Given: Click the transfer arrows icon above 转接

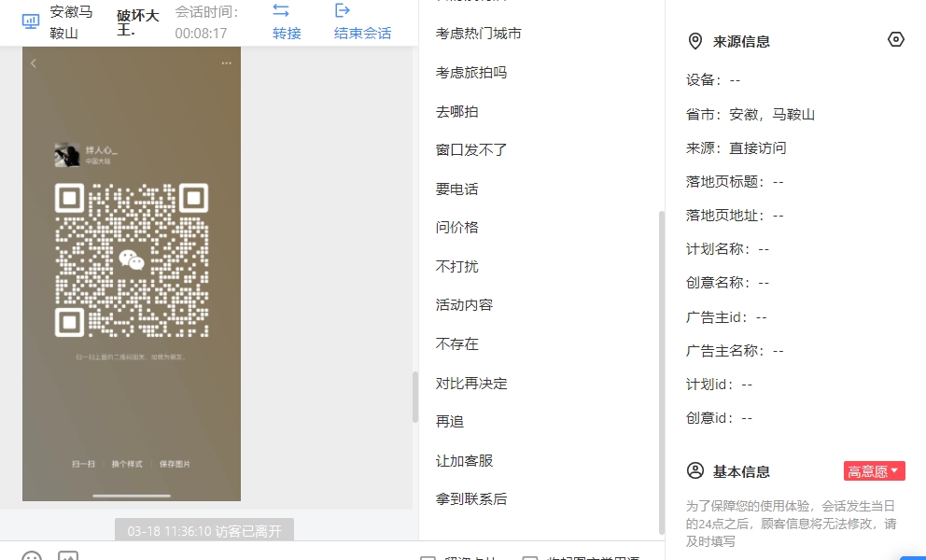Looking at the screenshot, I should pyautogui.click(x=281, y=10).
